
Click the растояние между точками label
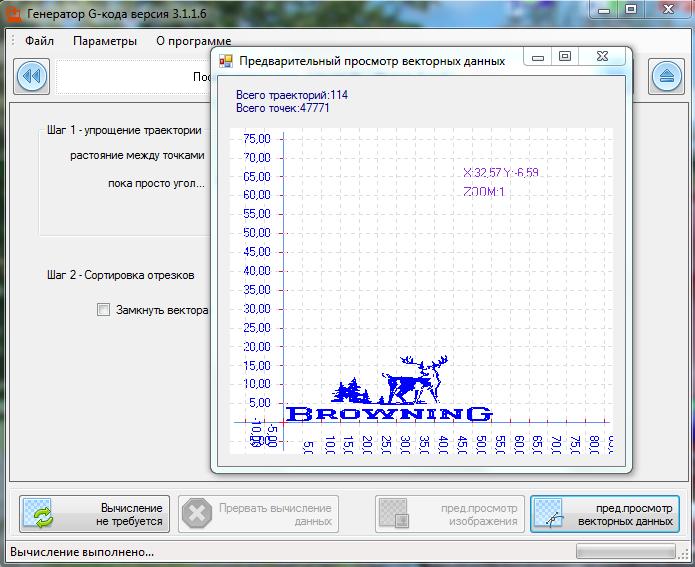coord(137,155)
